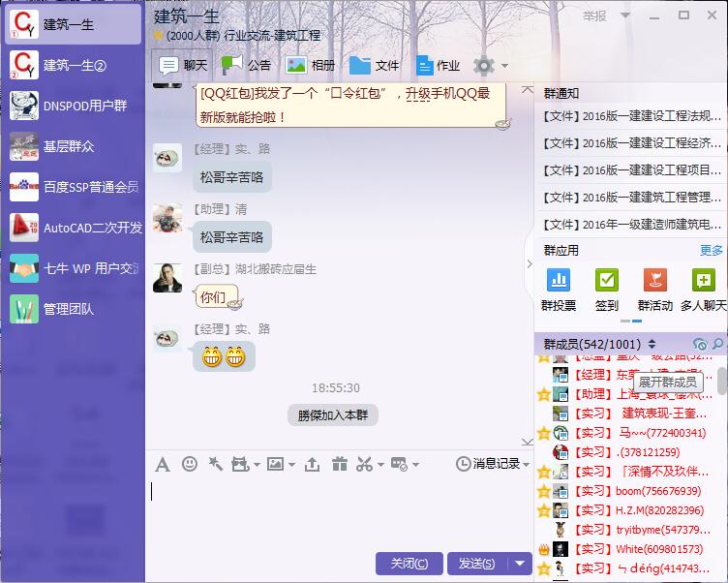This screenshot has height=583, width=728.
Task: Click the 群应用 page indicator dots
Action: point(631,321)
